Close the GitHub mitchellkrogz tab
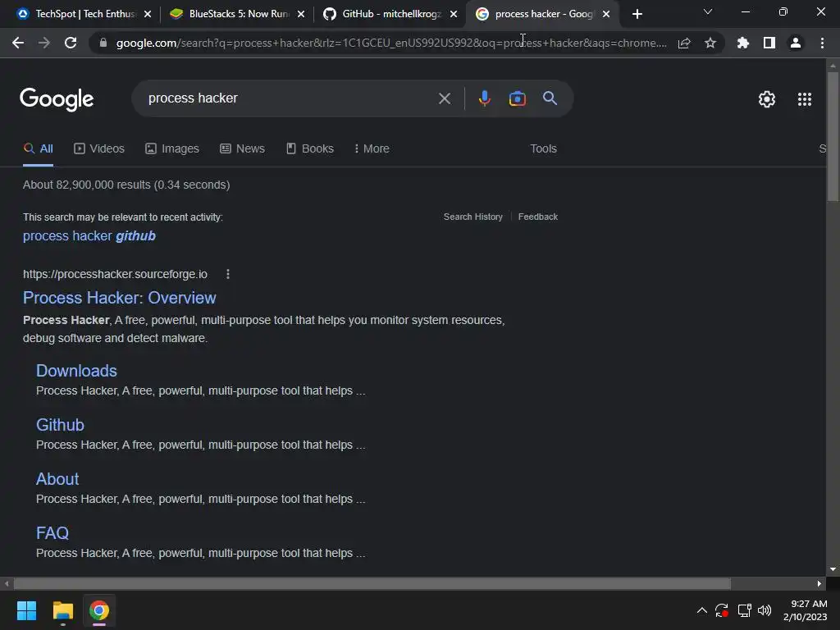 coord(454,15)
